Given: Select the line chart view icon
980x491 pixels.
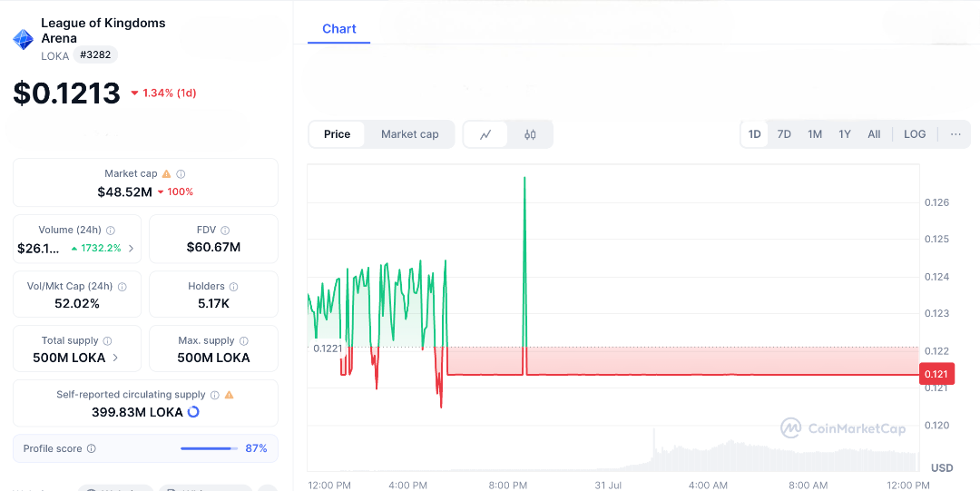Looking at the screenshot, I should click(x=485, y=134).
